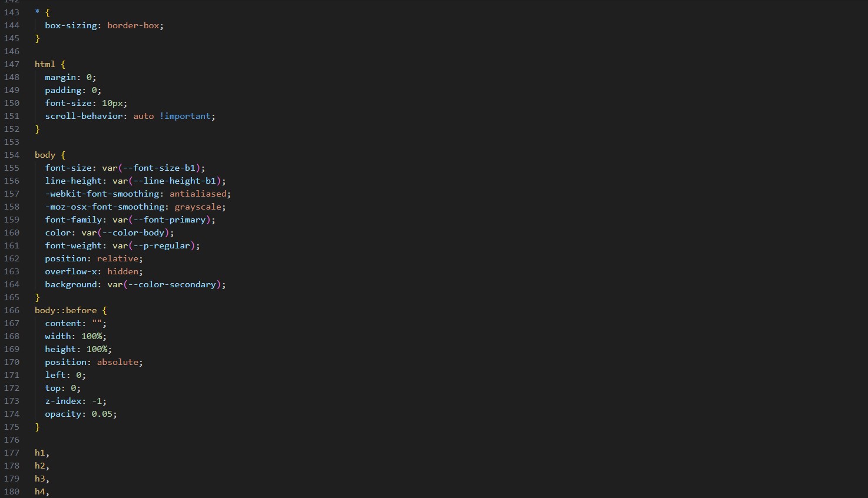Click the !important keyword on line 151

point(185,116)
